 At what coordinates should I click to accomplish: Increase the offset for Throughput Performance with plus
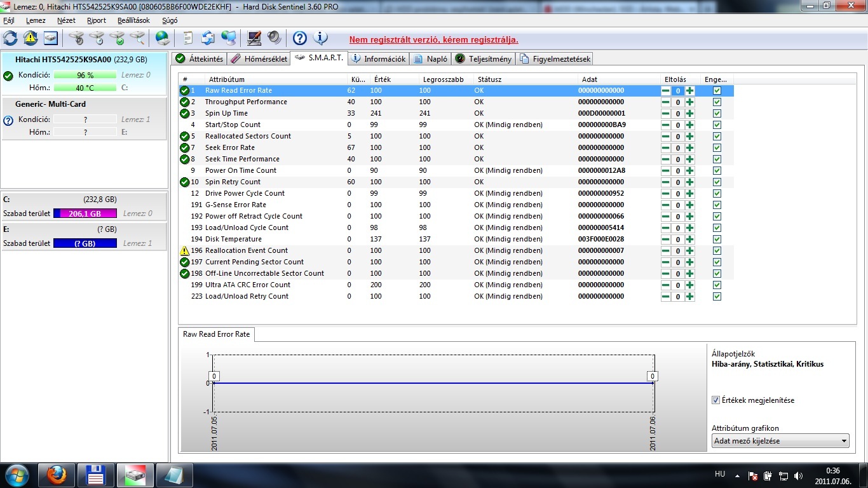coord(689,102)
